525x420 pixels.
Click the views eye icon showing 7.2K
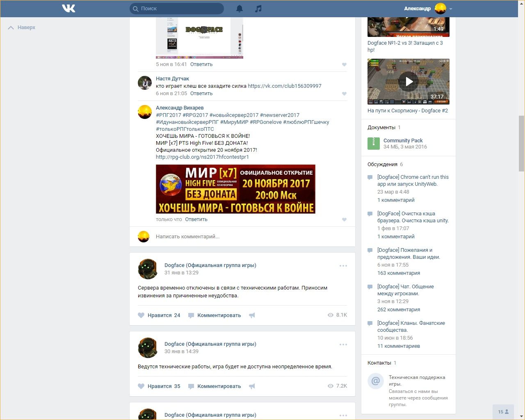point(331,386)
